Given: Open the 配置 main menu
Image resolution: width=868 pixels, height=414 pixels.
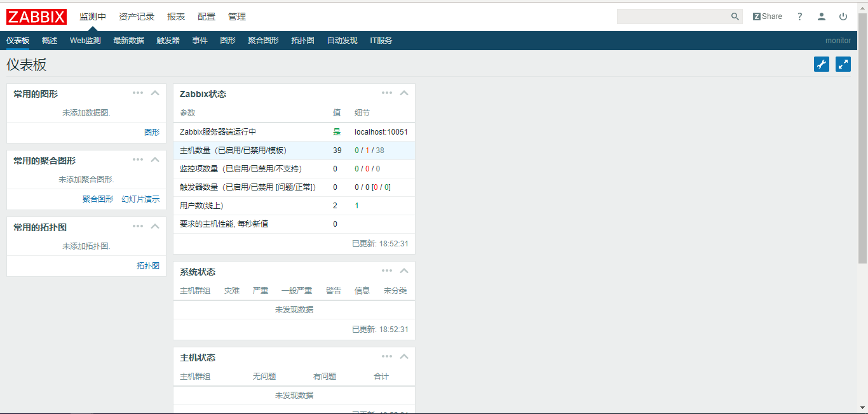Looking at the screenshot, I should (207, 17).
